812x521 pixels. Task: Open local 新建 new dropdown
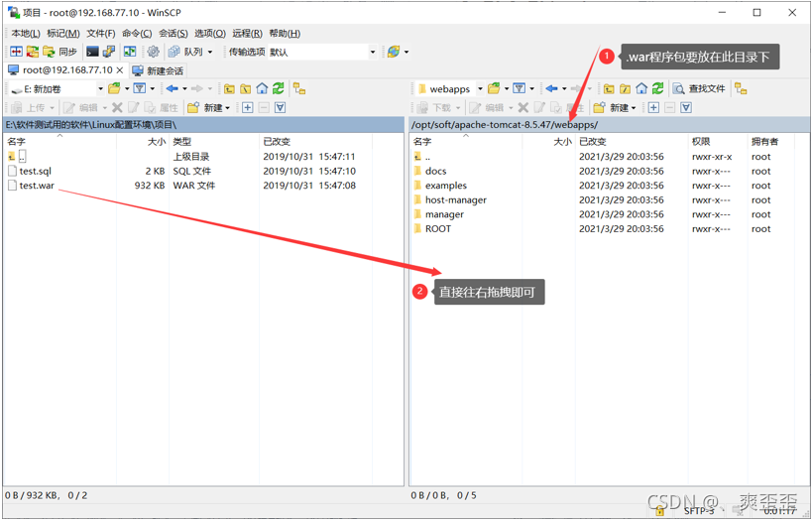tap(208, 108)
